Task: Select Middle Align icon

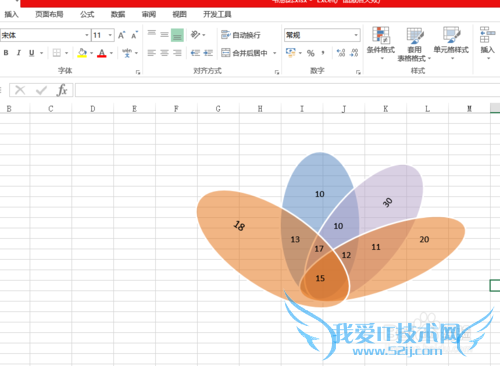Action: tap(164, 35)
